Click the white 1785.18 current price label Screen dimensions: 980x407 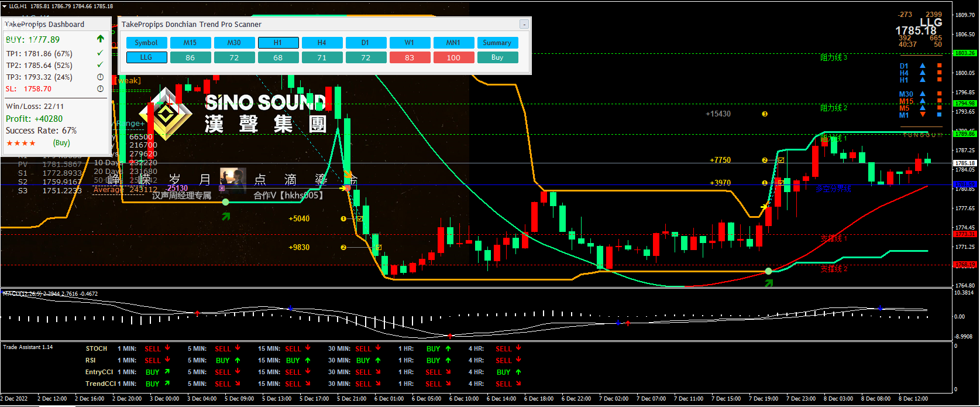[965, 163]
